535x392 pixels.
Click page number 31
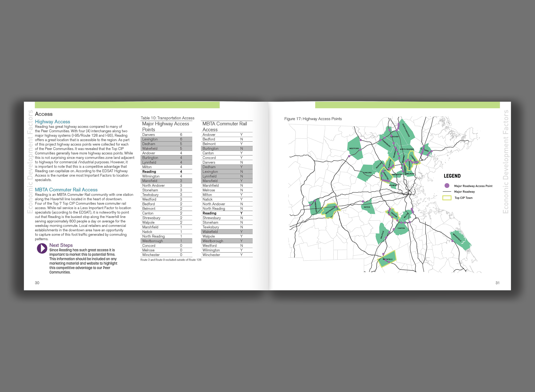click(497, 283)
